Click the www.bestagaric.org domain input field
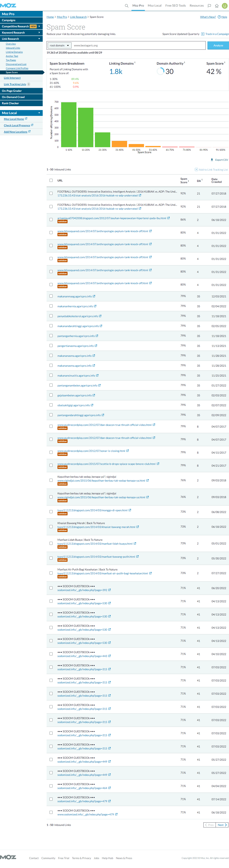This screenshot has height=868, width=229. pyautogui.click(x=138, y=45)
